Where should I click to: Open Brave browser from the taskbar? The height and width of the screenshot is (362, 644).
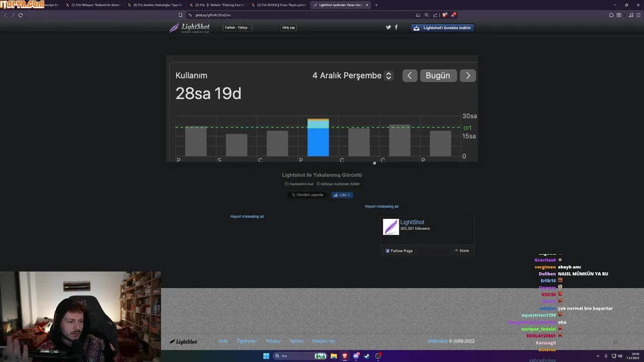click(x=345, y=356)
